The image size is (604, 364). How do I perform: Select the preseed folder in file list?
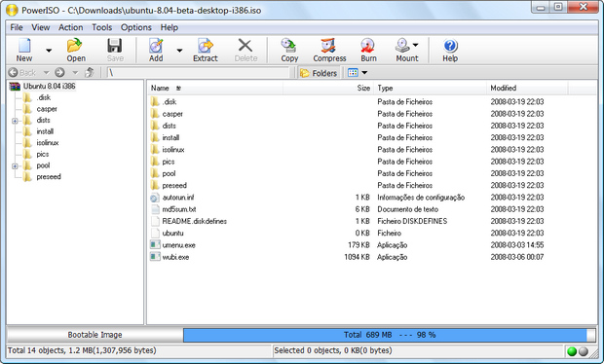[174, 186]
